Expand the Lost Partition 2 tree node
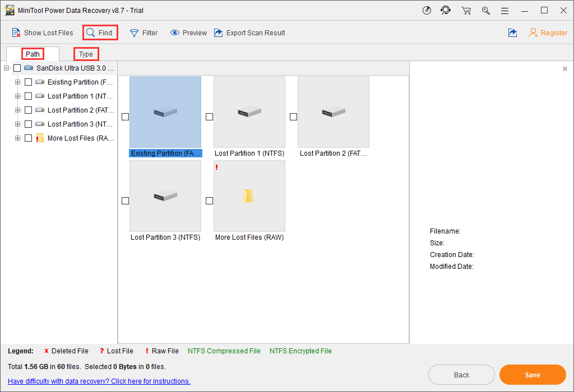 17,110
